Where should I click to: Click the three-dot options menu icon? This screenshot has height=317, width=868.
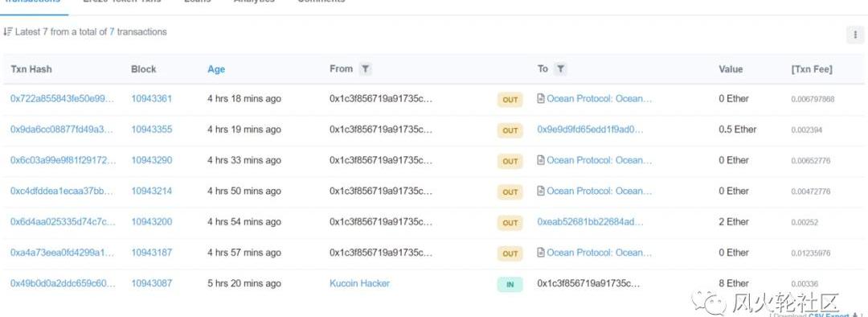[855, 35]
